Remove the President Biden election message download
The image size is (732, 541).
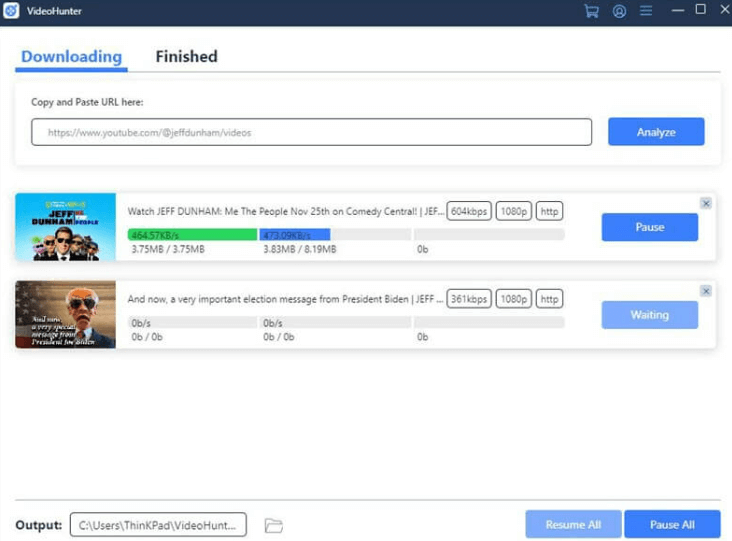(706, 291)
